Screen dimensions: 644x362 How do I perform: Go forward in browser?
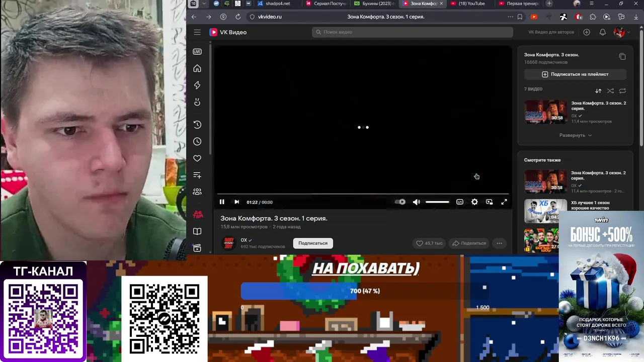pyautogui.click(x=208, y=17)
